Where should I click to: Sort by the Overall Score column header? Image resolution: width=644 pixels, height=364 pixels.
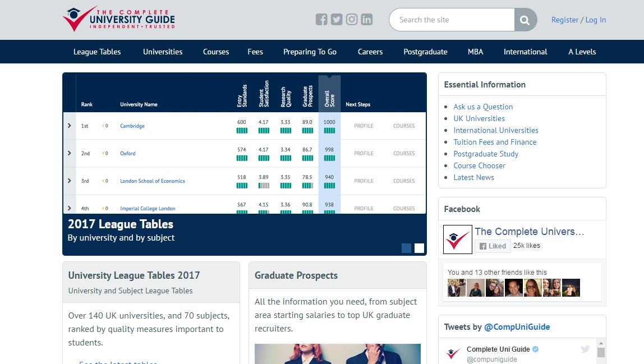point(329,99)
